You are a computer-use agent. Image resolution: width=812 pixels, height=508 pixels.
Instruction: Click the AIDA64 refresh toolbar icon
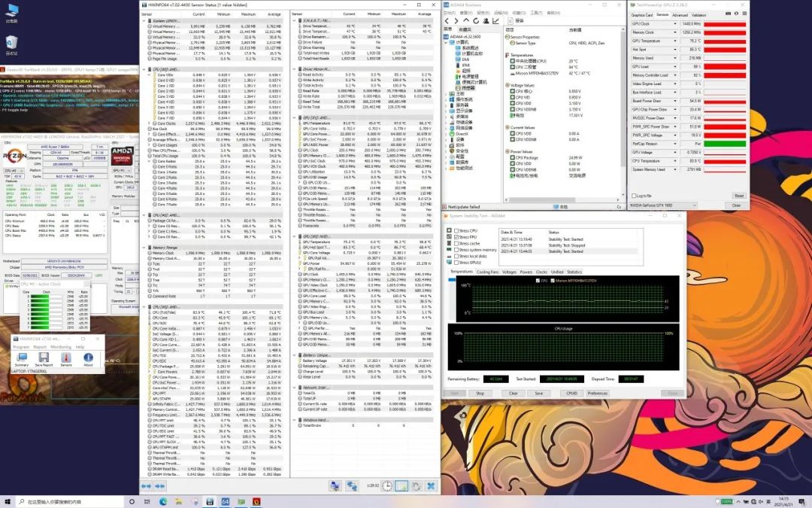(x=476, y=20)
